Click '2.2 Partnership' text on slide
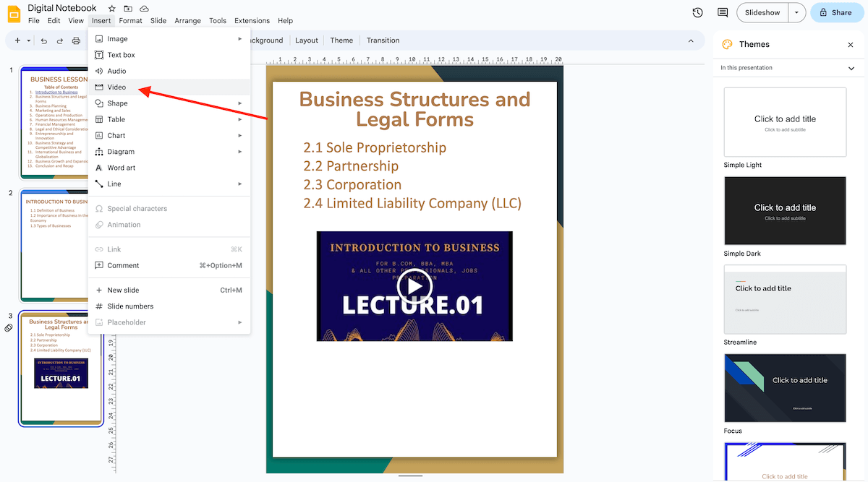Image resolution: width=868 pixels, height=482 pixels. click(x=351, y=166)
